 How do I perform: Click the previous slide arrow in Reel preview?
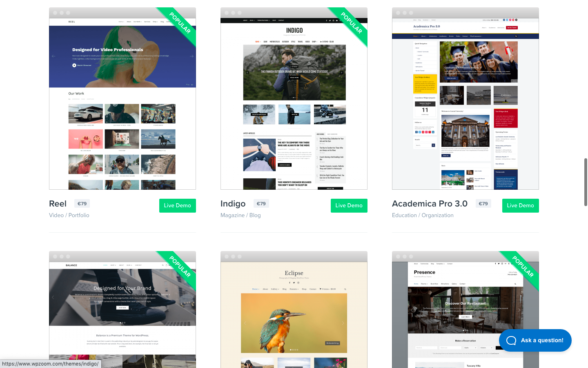[53, 56]
